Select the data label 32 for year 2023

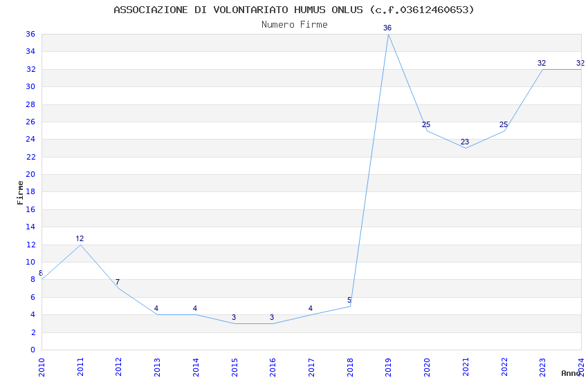[x=542, y=63]
